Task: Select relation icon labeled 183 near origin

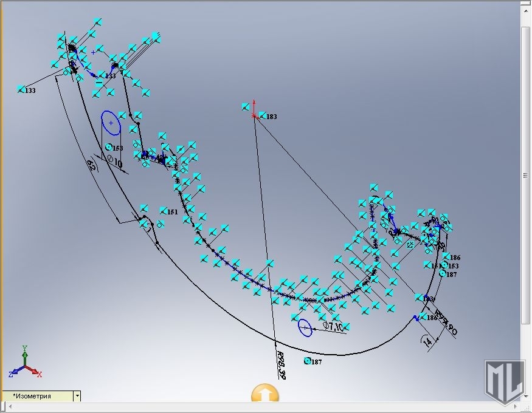Action: click(262, 115)
